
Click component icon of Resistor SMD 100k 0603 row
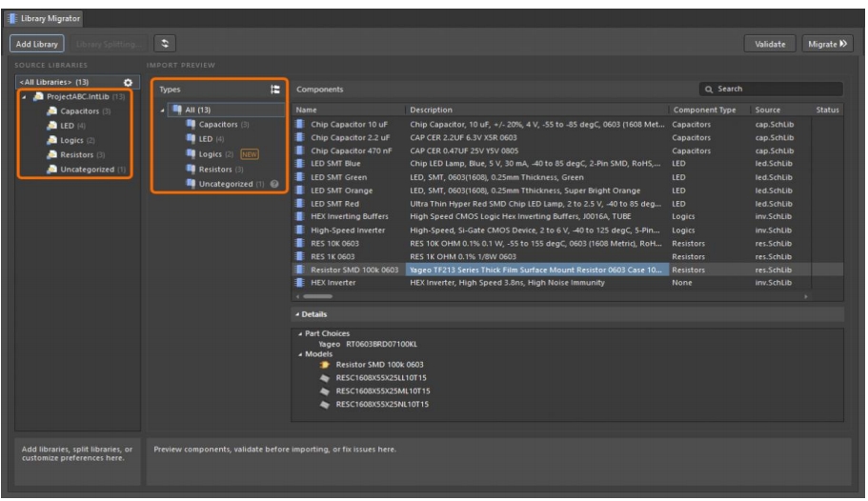[300, 270]
